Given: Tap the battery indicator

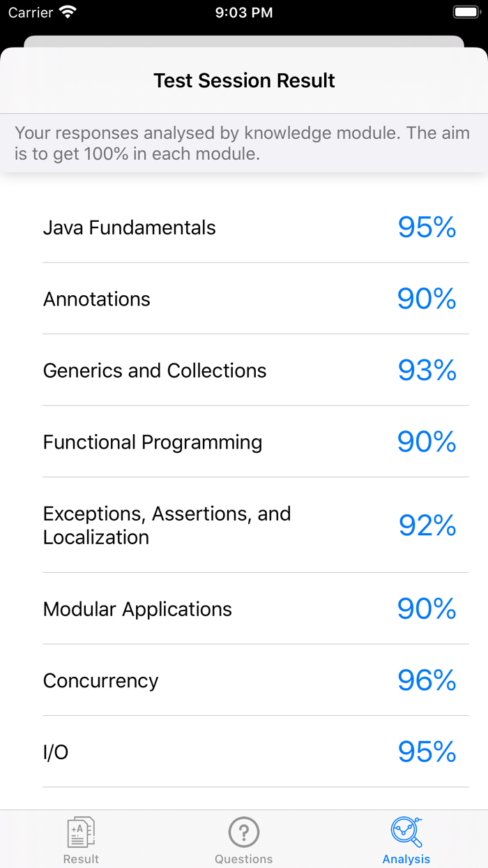Looking at the screenshot, I should coord(465,12).
